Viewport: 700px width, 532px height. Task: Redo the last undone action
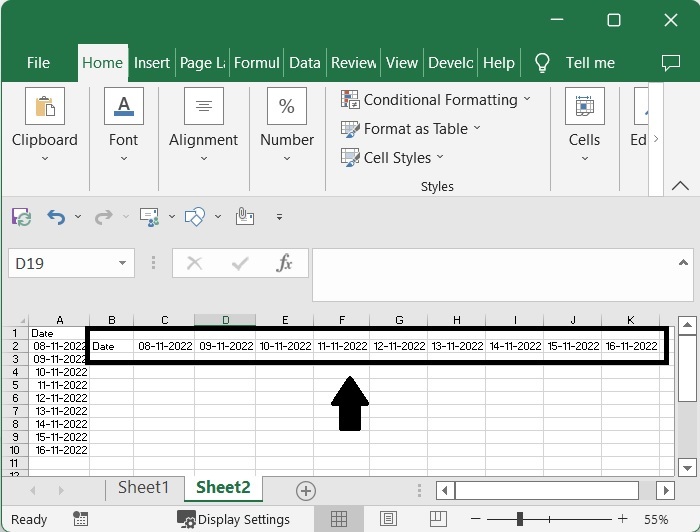(x=104, y=217)
